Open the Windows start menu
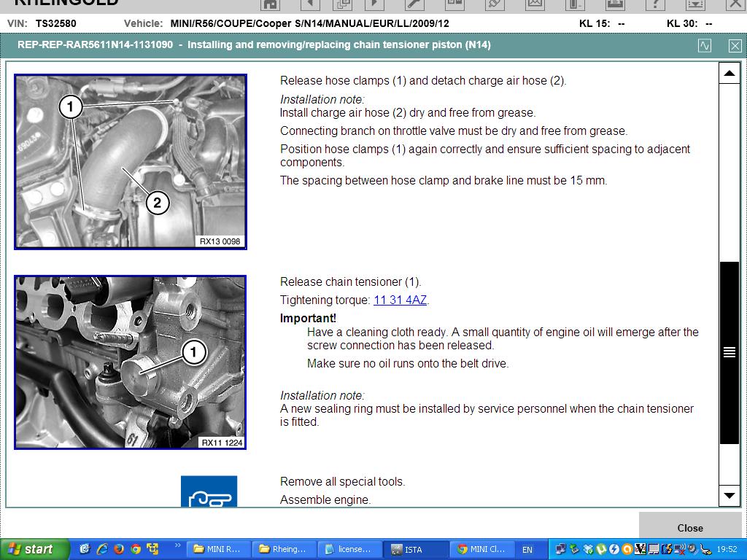Viewport: 747px width, 560px height. click(34, 549)
